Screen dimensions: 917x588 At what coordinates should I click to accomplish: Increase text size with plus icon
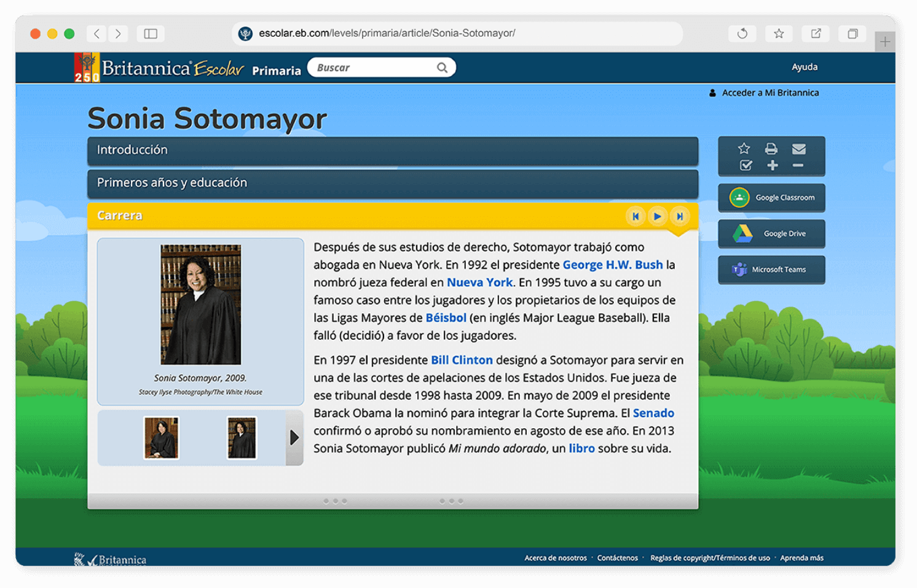(772, 165)
